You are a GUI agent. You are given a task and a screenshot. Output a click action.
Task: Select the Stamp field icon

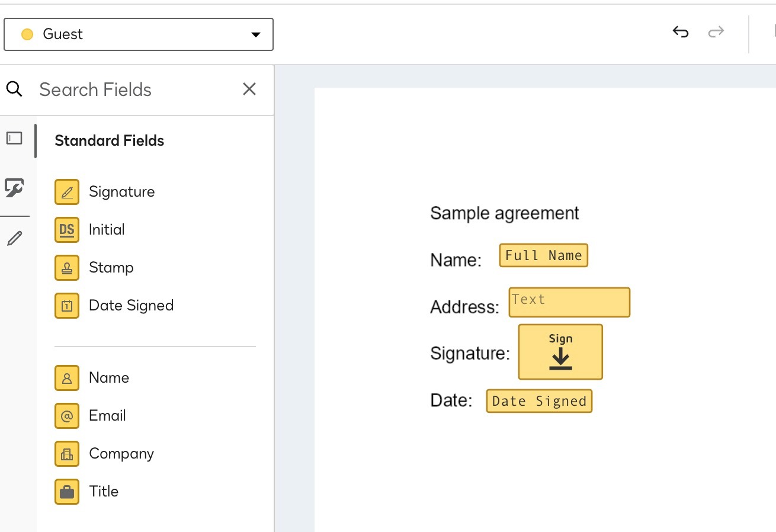(x=67, y=267)
